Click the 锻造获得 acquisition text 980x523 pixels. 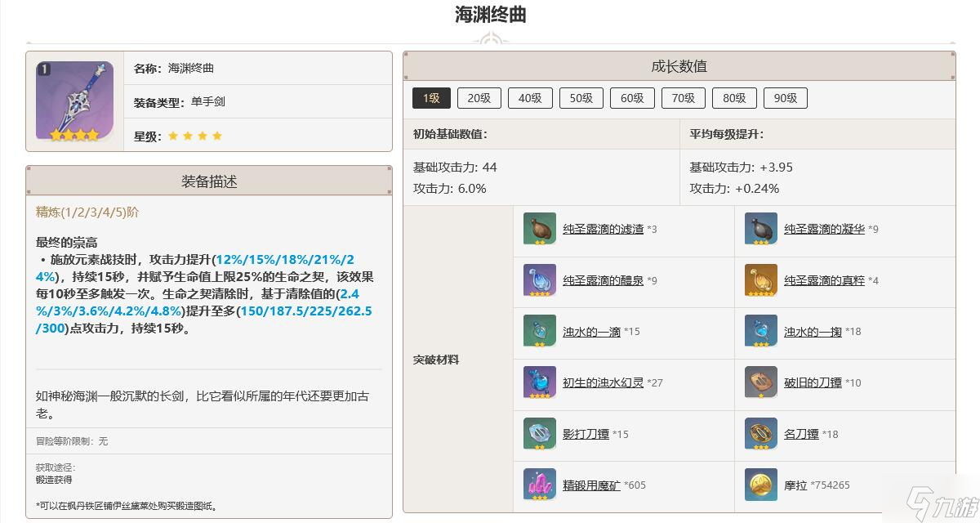54,480
